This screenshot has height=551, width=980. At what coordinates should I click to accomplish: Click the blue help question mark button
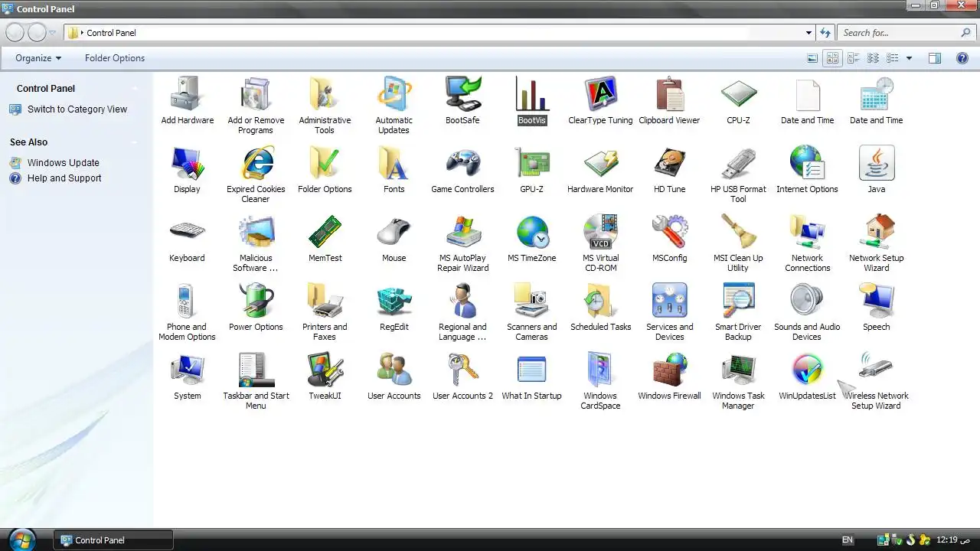pyautogui.click(x=962, y=58)
